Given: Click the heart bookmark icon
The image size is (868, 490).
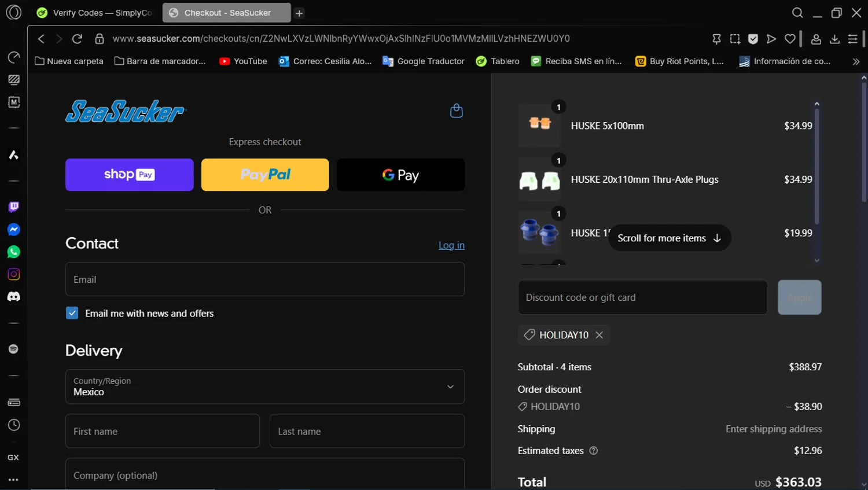Looking at the screenshot, I should pos(790,39).
